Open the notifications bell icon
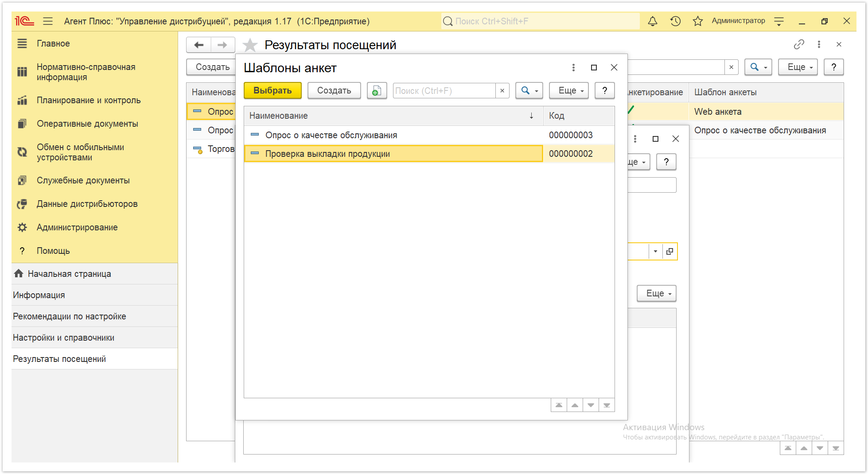Viewport: 868px width, 474px height. coord(652,21)
